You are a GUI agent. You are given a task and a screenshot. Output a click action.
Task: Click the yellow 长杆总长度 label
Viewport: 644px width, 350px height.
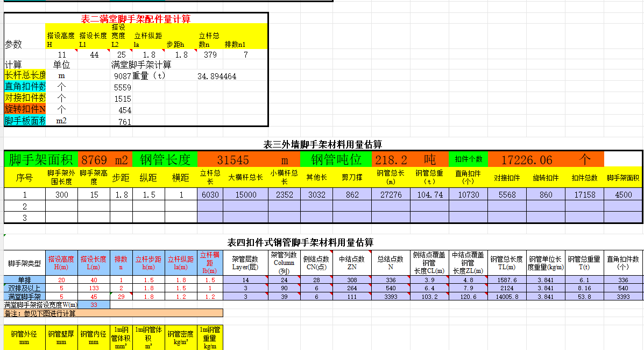click(25, 75)
